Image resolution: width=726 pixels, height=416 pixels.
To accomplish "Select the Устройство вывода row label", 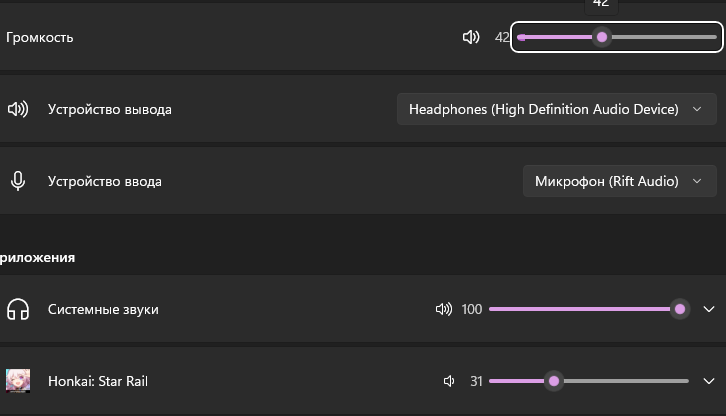I will point(109,109).
